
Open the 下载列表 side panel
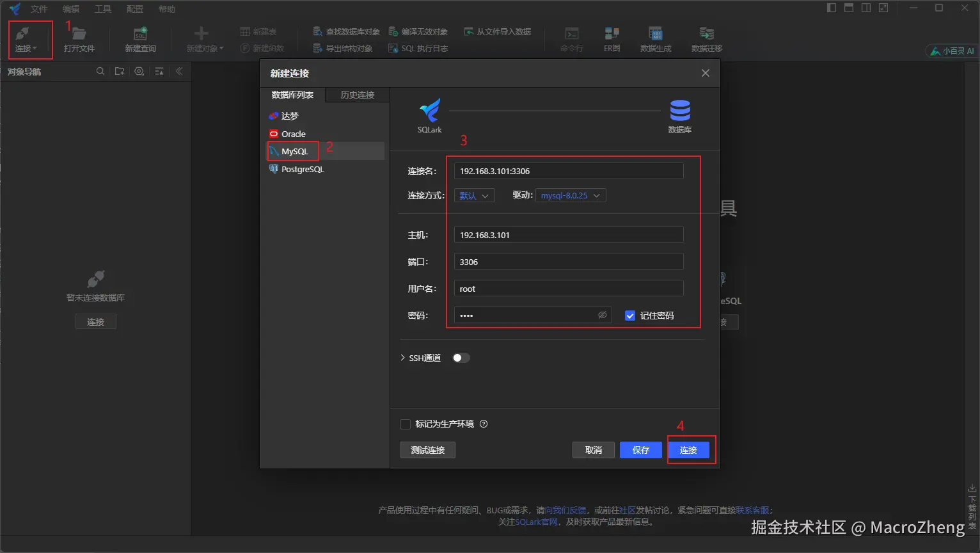pyautogui.click(x=972, y=507)
